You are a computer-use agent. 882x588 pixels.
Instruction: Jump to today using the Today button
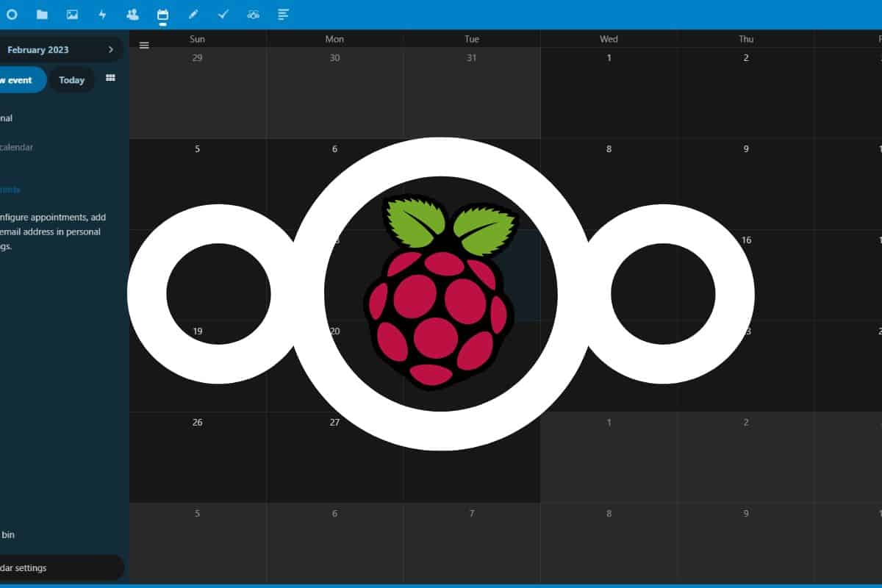tap(71, 79)
